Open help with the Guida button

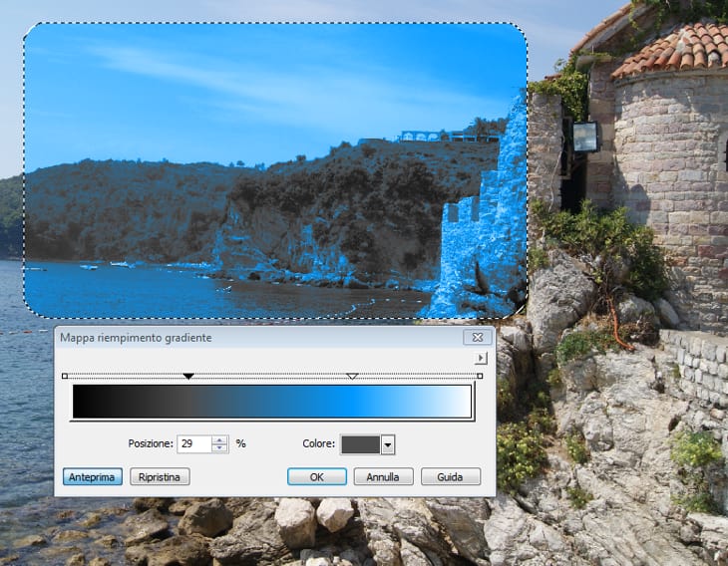pyautogui.click(x=450, y=477)
